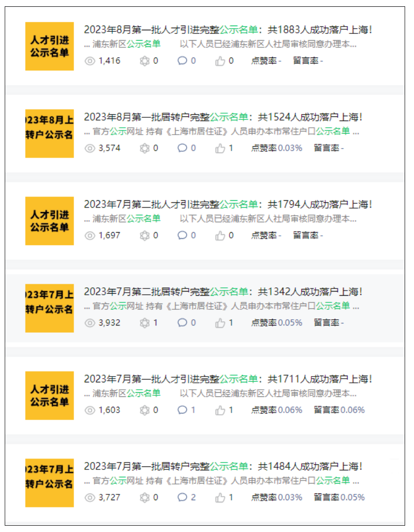Click the view count 3,932
414x532 pixels.
tap(109, 323)
